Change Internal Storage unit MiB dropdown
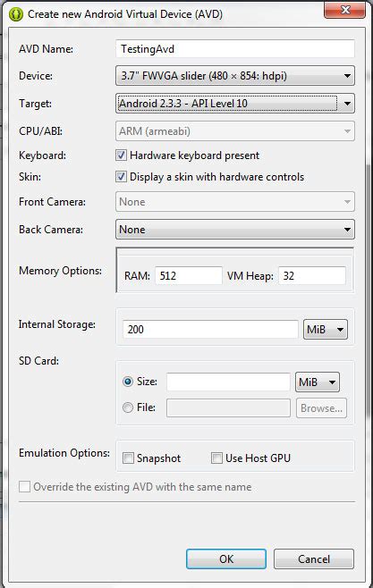The height and width of the screenshot is (588, 373). pyautogui.click(x=326, y=329)
